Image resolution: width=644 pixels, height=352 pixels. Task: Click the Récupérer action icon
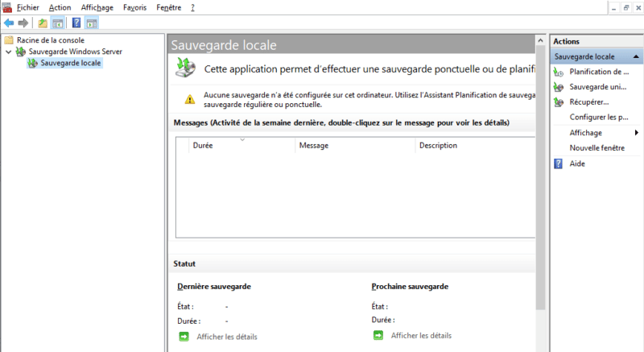559,102
